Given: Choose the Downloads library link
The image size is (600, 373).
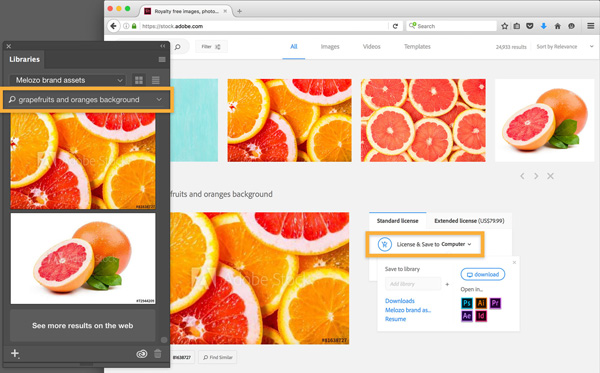Looking at the screenshot, I should (399, 301).
